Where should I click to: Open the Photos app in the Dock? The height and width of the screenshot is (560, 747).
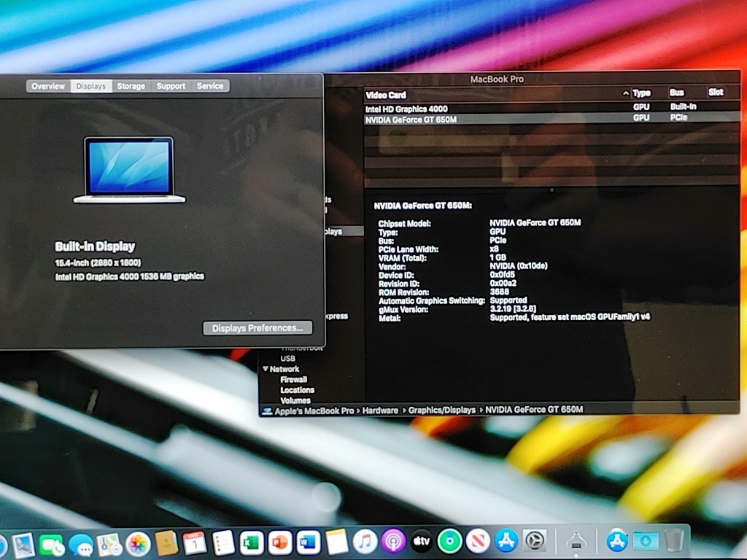138,544
